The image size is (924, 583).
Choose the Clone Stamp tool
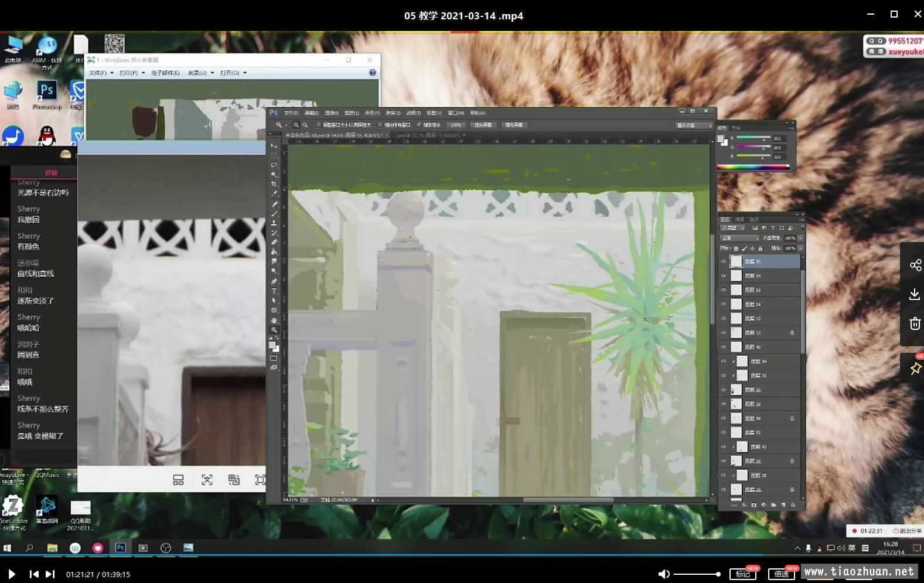274,223
